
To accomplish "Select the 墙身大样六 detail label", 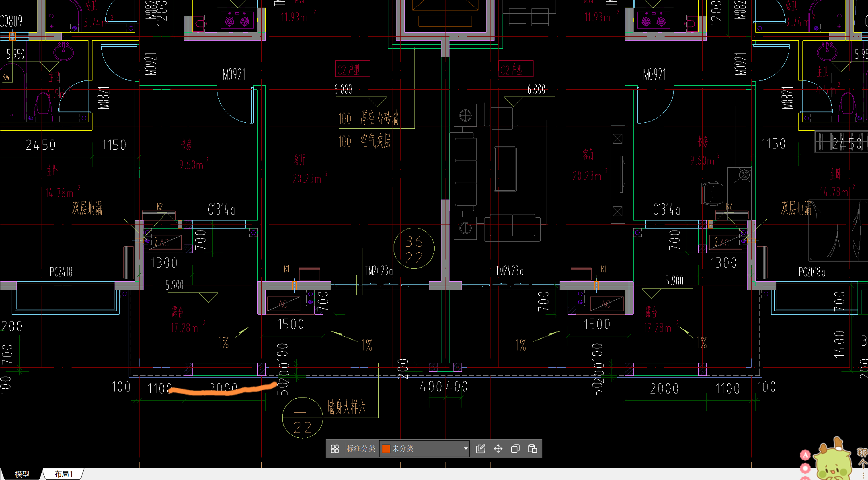I will coord(347,407).
